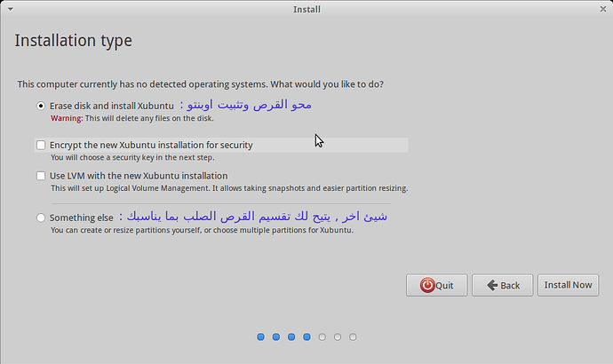Viewport: 613px width, 364px height.
Task: Click the Quit button
Action: click(437, 285)
